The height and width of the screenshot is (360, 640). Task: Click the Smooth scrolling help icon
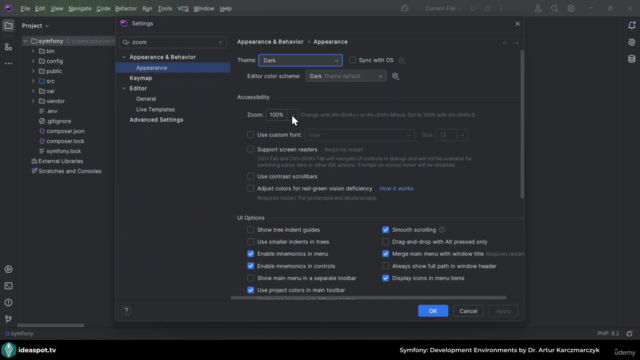click(x=442, y=230)
